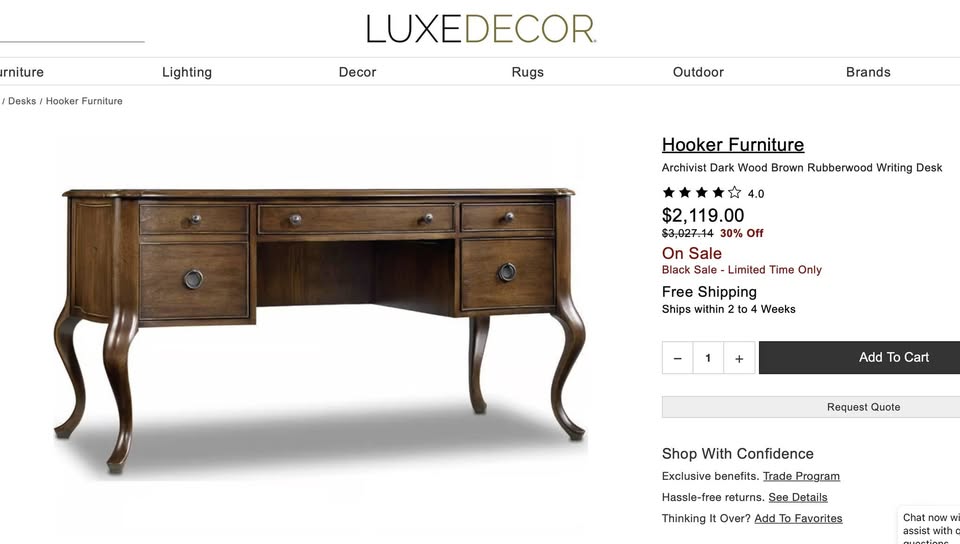Click the star rating icons
The width and height of the screenshot is (960, 544).
tap(702, 193)
